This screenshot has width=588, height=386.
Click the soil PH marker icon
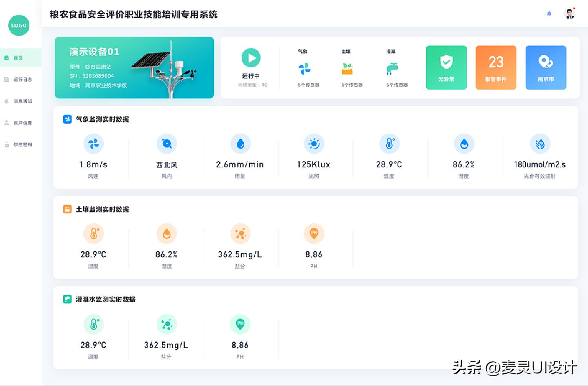coord(314,233)
